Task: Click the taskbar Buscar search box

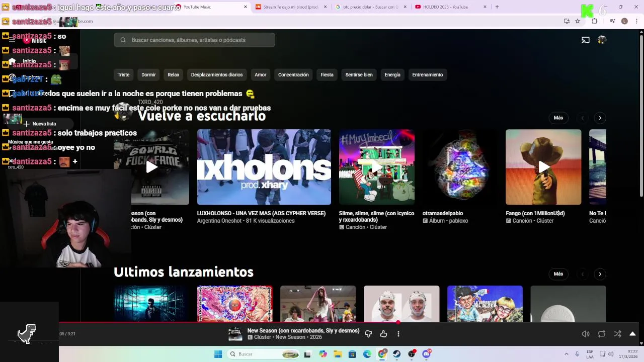Action: click(264, 354)
